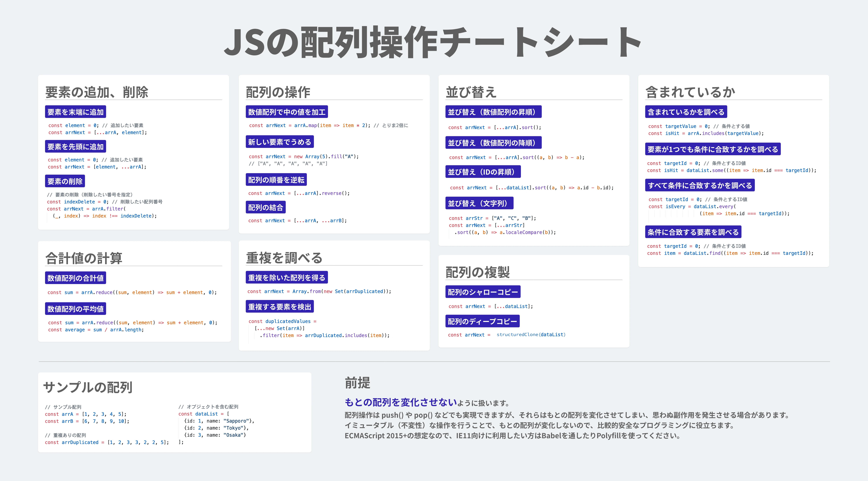Image resolution: width=868 pixels, height=481 pixels.
Task: Click the label 数値配列の平均値
Action: (75, 309)
